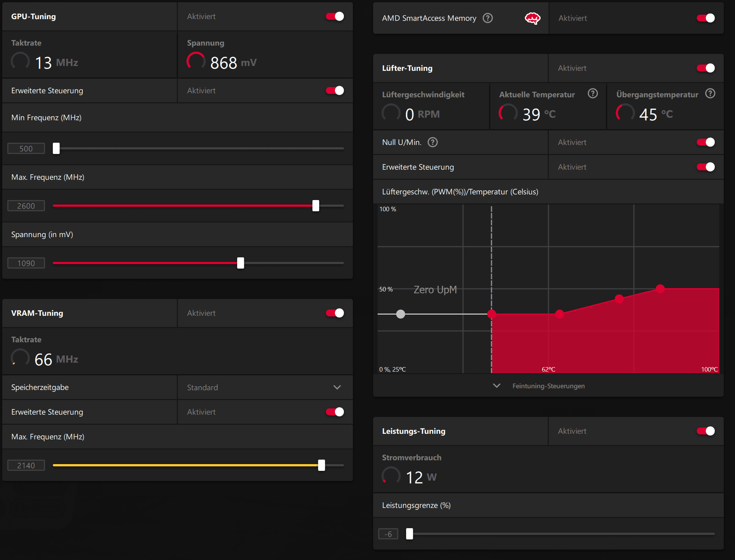Click the Max. Frequenz 2600 input field
Viewport: 735px width, 560px height.
pos(26,206)
